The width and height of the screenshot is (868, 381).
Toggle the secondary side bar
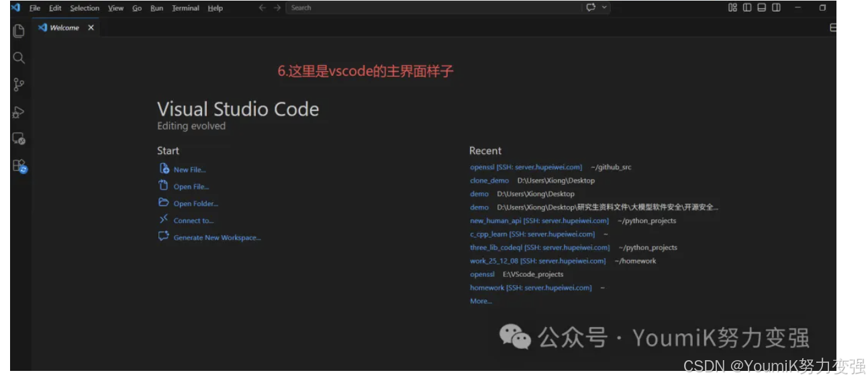(x=777, y=7)
